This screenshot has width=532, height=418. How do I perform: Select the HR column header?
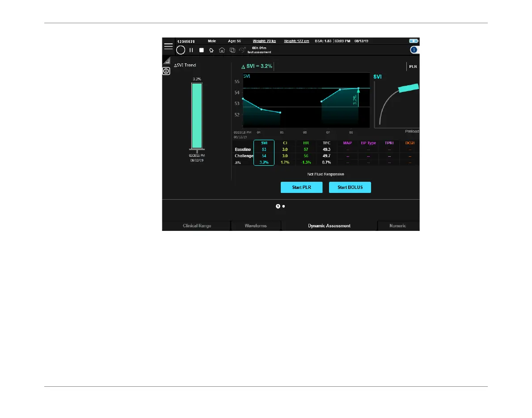[x=306, y=143]
